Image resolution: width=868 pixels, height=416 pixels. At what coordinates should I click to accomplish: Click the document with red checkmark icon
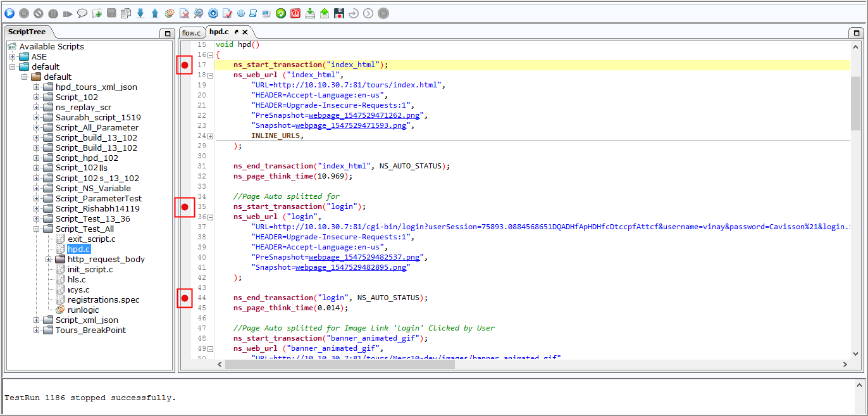click(x=228, y=13)
